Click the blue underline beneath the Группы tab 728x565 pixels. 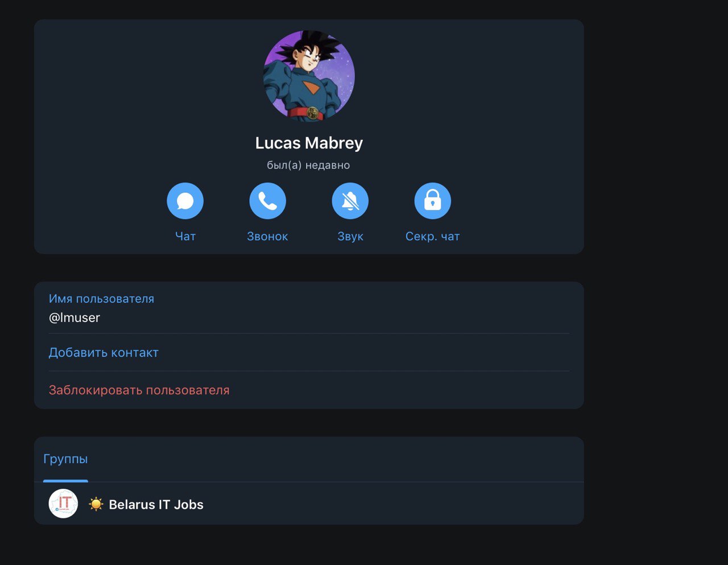pyautogui.click(x=65, y=481)
